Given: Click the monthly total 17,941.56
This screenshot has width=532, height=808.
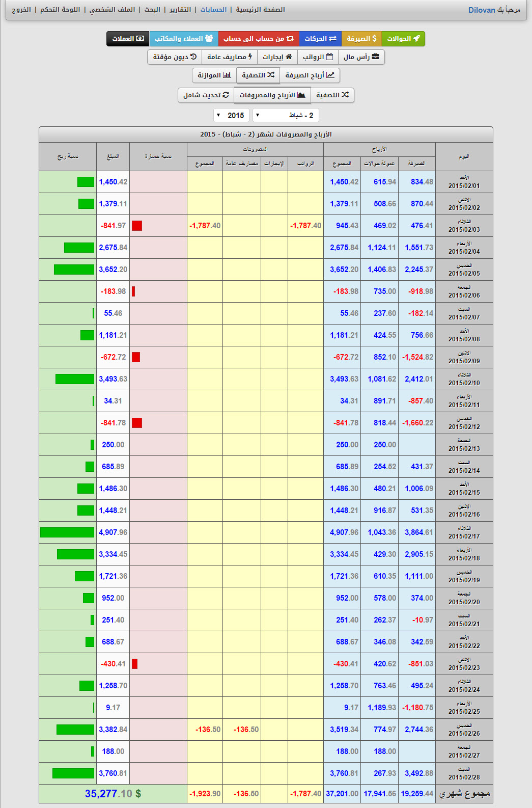Looking at the screenshot, I should pyautogui.click(x=380, y=794).
